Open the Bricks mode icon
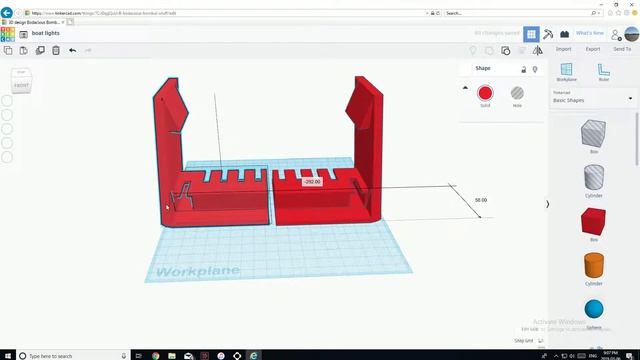 pyautogui.click(x=564, y=34)
